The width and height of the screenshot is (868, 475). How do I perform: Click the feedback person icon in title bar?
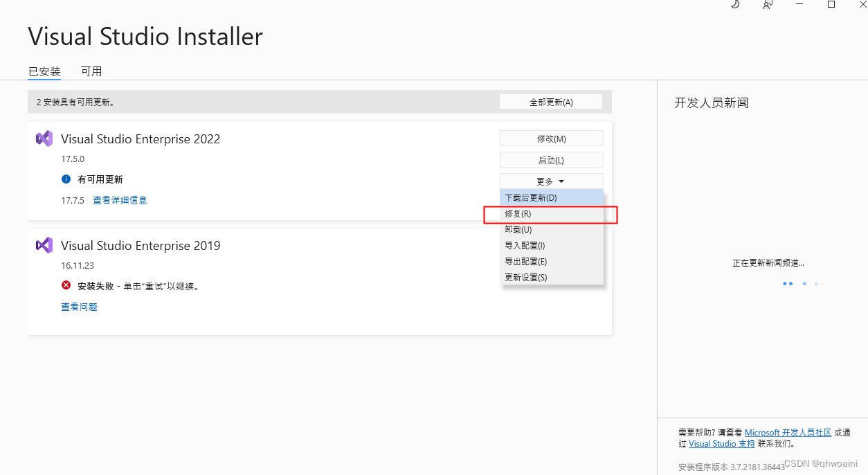767,4
